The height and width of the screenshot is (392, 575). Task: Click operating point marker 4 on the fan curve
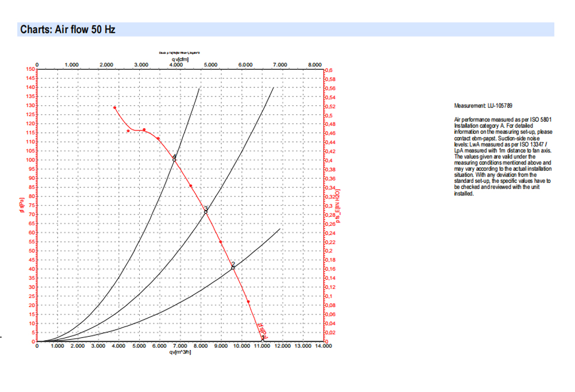[x=174, y=160]
